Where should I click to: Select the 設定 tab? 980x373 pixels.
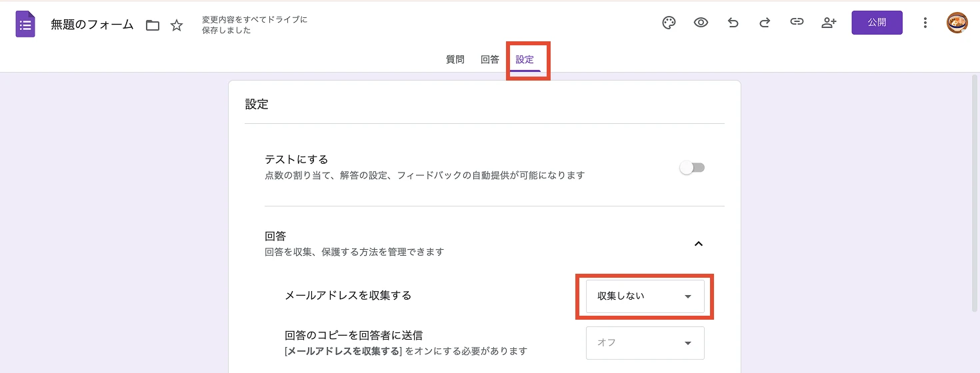[x=525, y=59]
